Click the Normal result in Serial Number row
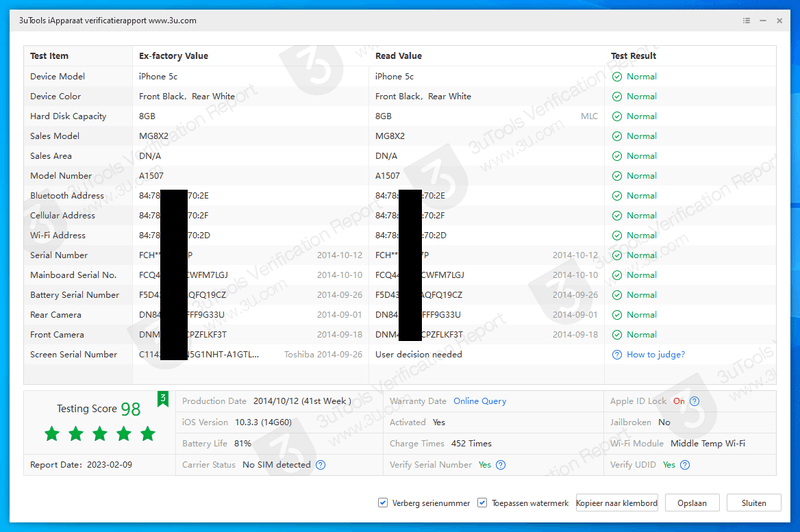Viewport: 800px width, 532px height. click(642, 256)
